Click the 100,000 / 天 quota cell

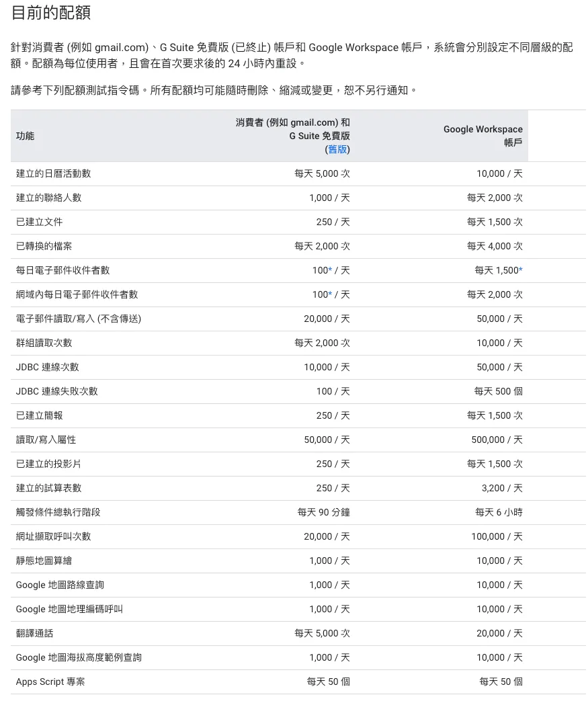[497, 536]
